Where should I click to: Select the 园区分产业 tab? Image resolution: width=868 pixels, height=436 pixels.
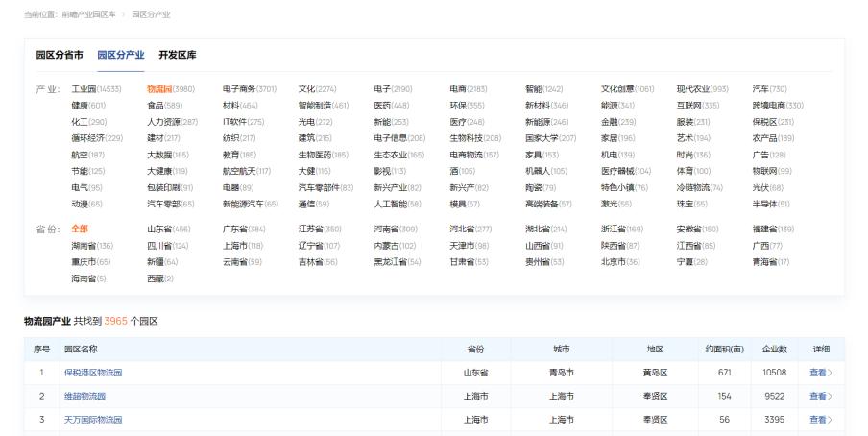[x=121, y=55]
